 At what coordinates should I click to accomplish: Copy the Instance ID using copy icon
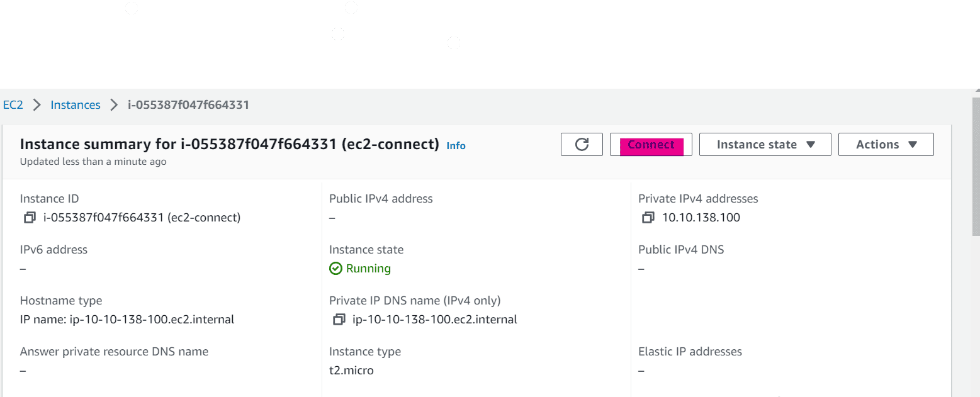(30, 218)
